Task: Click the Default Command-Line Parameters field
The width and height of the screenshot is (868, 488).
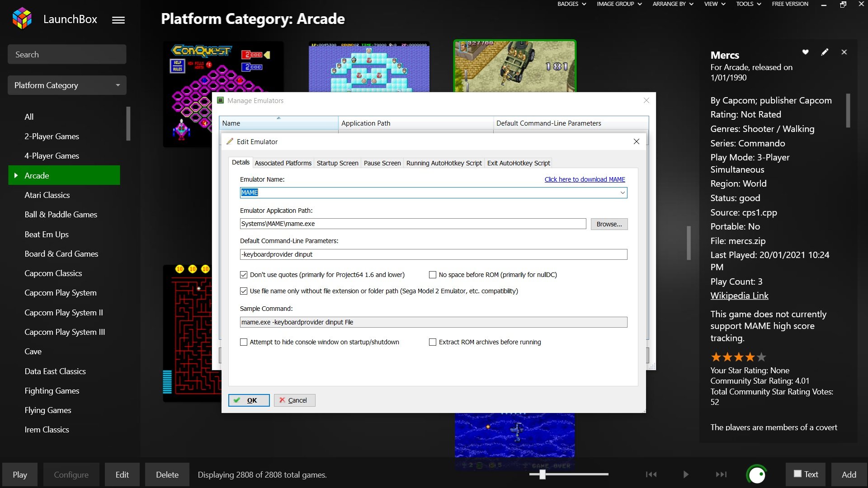Action: [x=434, y=254]
